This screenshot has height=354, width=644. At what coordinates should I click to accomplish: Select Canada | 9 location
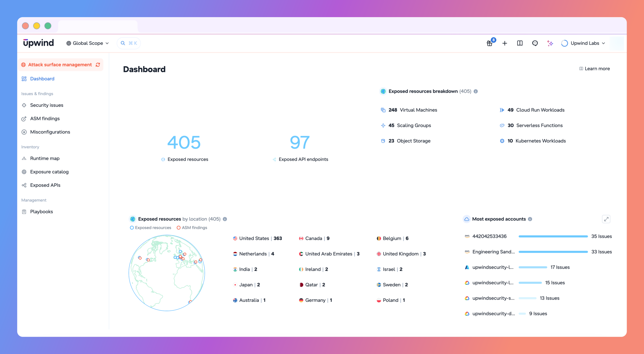[x=314, y=238]
